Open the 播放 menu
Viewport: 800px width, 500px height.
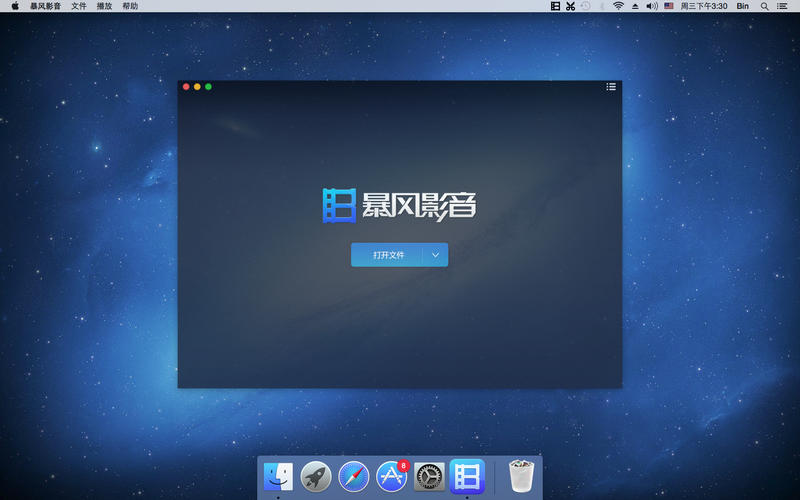click(105, 6)
